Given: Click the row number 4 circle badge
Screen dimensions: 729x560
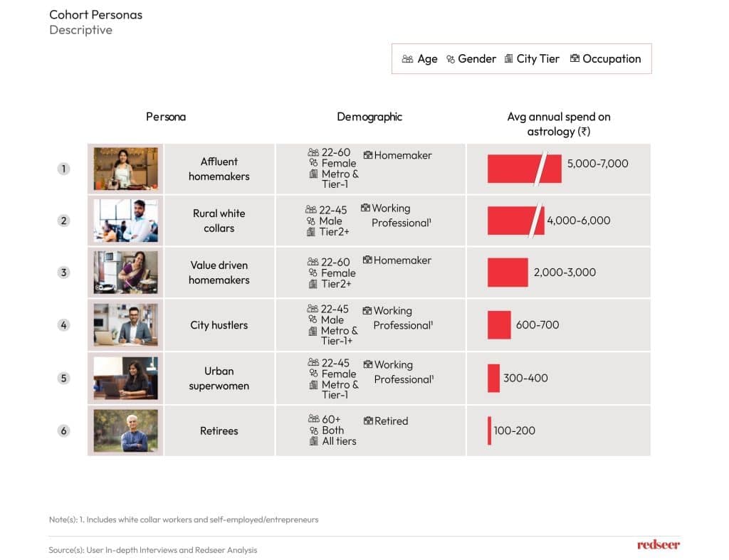Looking at the screenshot, I should pos(64,325).
